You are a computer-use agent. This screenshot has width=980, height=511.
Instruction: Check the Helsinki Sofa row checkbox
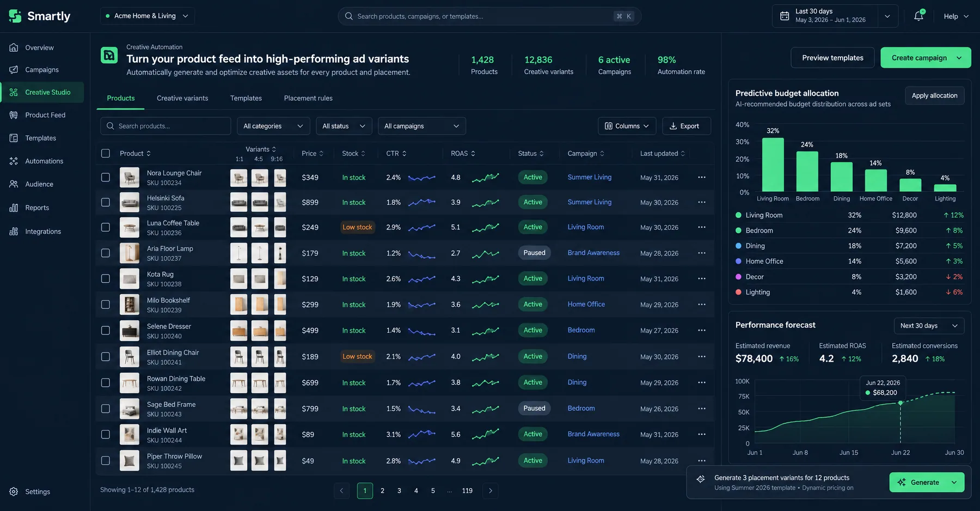pos(106,202)
